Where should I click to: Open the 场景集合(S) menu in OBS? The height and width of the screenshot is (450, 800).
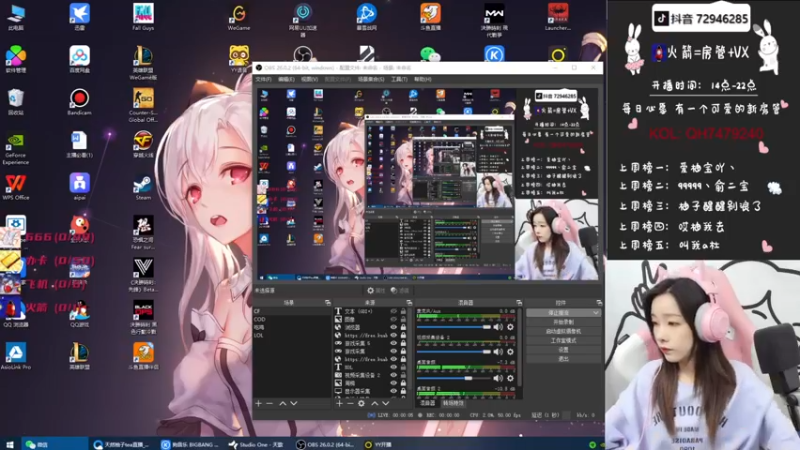pos(371,80)
